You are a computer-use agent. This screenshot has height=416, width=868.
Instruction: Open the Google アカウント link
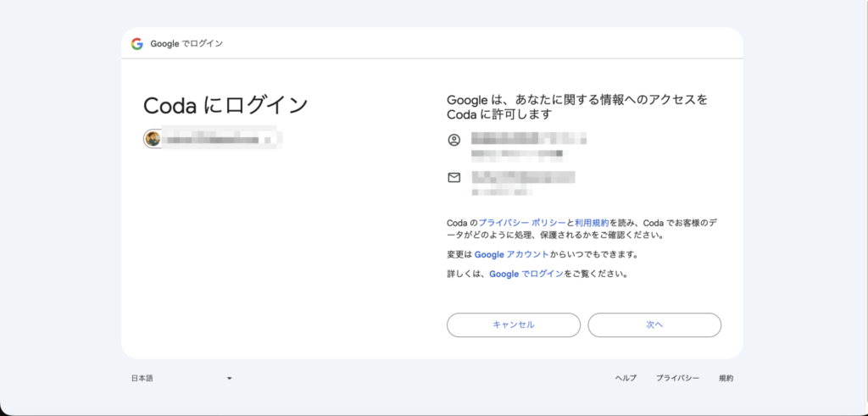coord(512,254)
